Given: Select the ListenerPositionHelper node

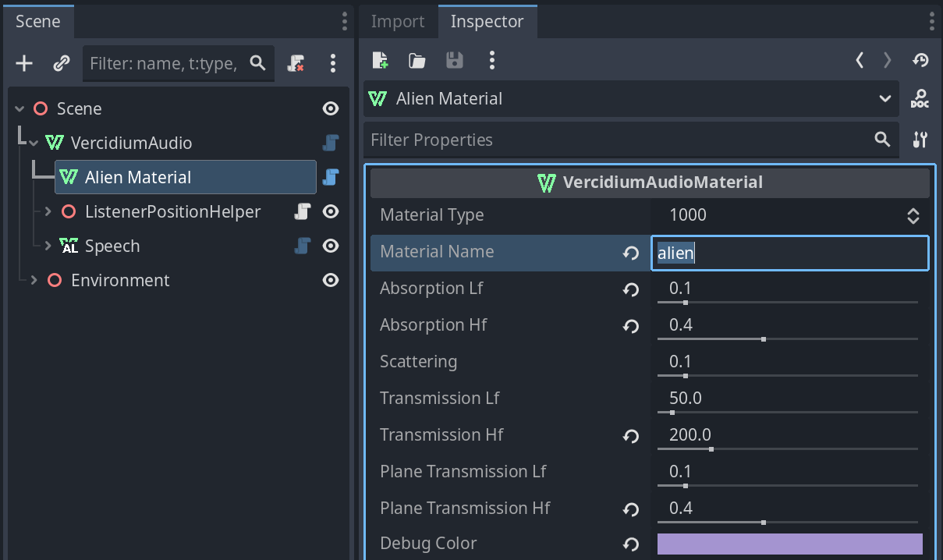Looking at the screenshot, I should point(172,211).
